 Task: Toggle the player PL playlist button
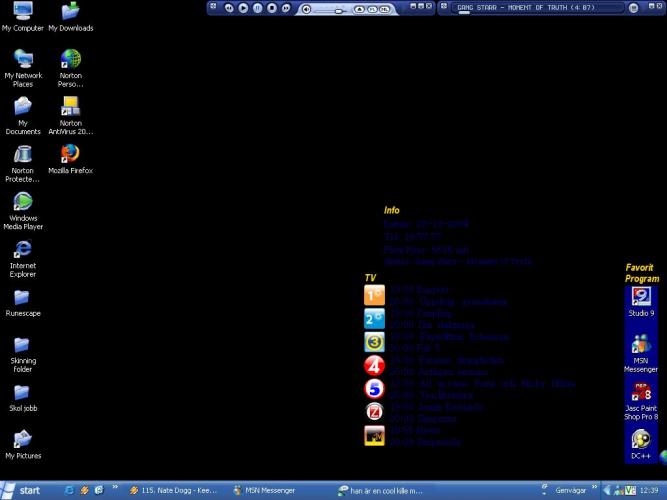[x=372, y=9]
